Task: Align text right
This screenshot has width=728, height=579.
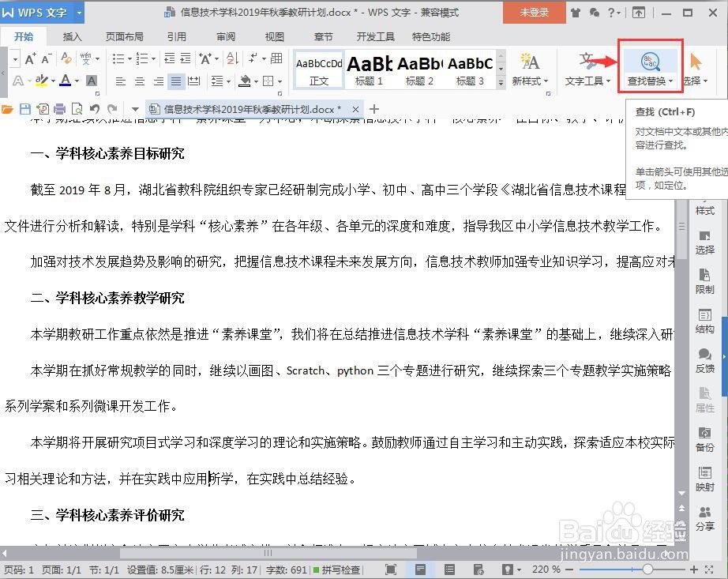Action: pyautogui.click(x=159, y=81)
